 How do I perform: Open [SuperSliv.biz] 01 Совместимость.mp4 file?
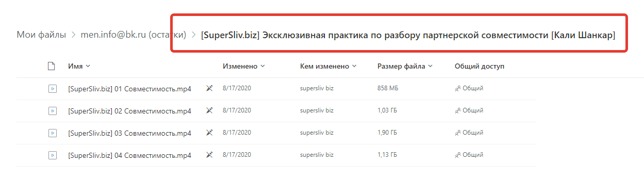pyautogui.click(x=129, y=89)
